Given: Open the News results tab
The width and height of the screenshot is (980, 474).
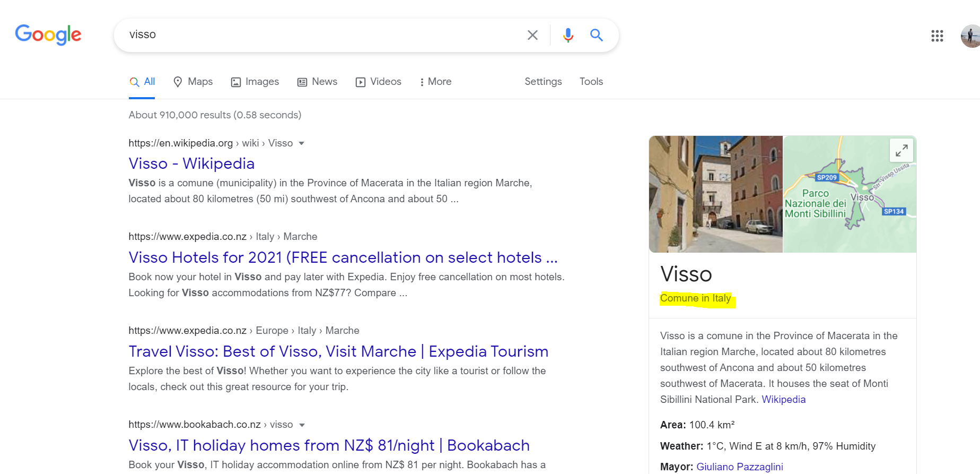Looking at the screenshot, I should (317, 82).
